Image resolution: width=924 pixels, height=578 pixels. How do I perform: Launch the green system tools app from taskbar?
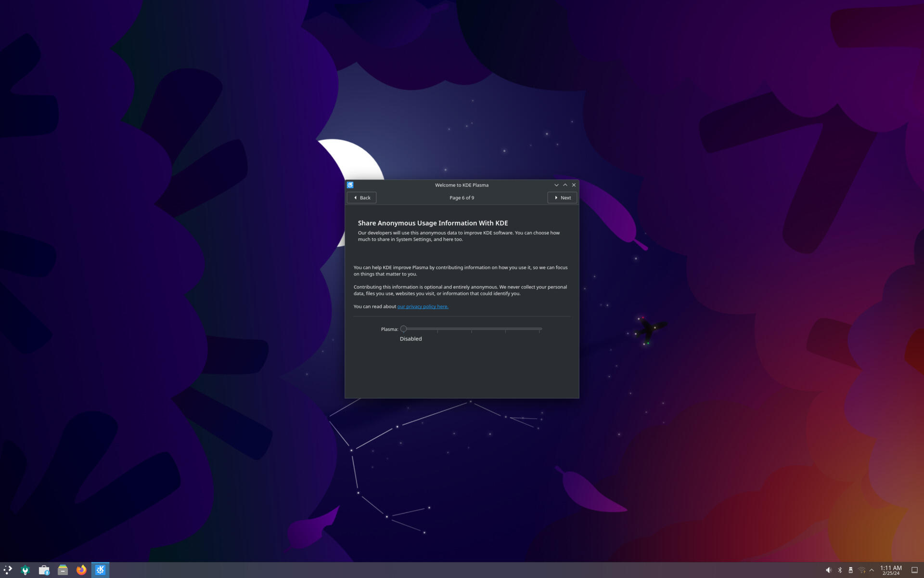pyautogui.click(x=26, y=570)
